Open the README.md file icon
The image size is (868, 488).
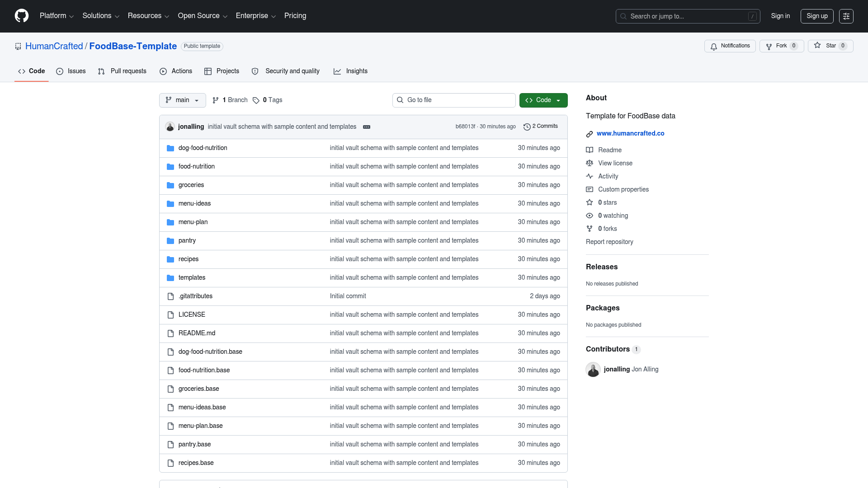tap(170, 333)
